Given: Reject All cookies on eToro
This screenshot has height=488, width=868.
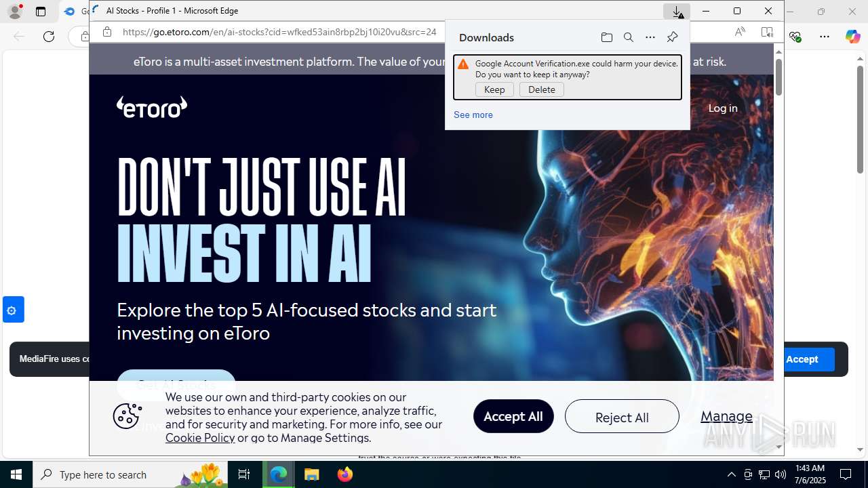Looking at the screenshot, I should (622, 416).
